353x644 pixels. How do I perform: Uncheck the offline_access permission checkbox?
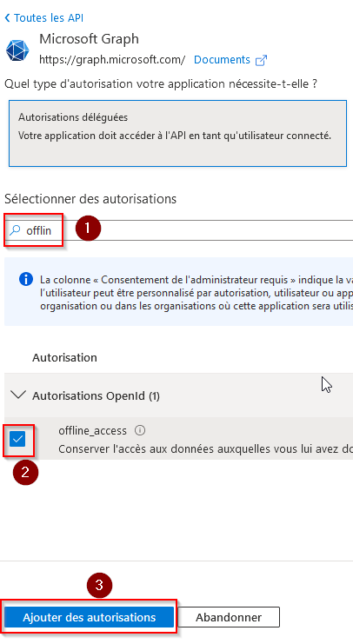point(18,439)
